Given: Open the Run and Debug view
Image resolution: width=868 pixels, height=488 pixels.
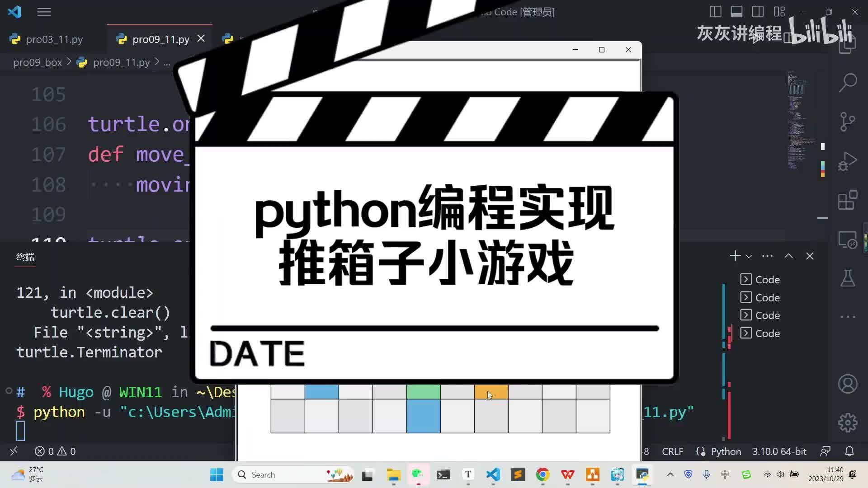Looking at the screenshot, I should pos(848,161).
